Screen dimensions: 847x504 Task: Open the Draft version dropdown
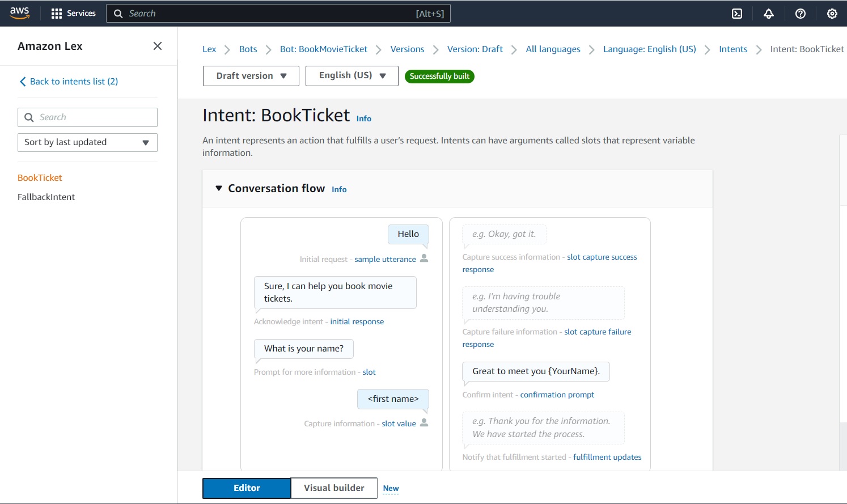pos(251,75)
